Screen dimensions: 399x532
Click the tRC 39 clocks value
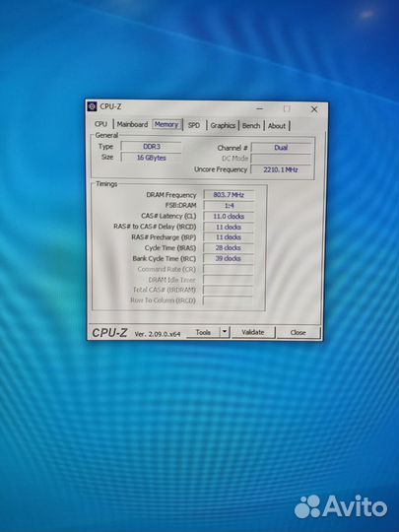[229, 258]
